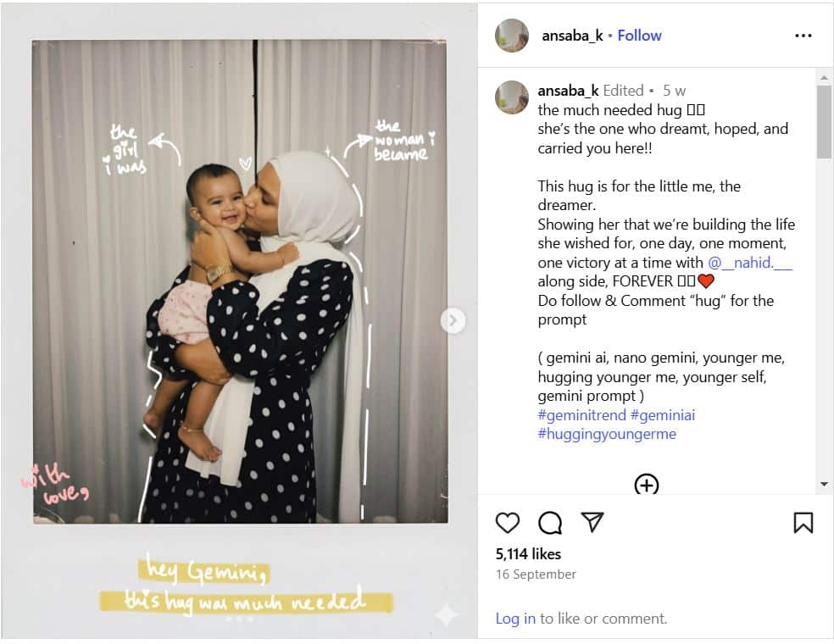
Task: Open the #geminiai hashtag
Action: [663, 415]
